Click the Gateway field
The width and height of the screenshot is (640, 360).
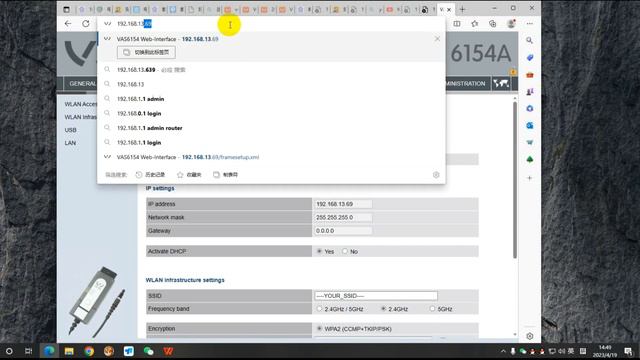pos(343,231)
